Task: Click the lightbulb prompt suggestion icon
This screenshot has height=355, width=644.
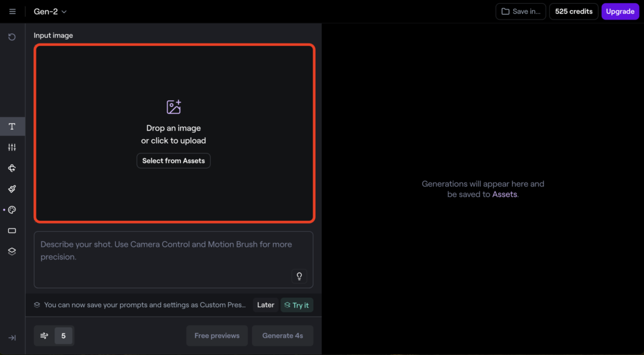Action: click(x=299, y=276)
